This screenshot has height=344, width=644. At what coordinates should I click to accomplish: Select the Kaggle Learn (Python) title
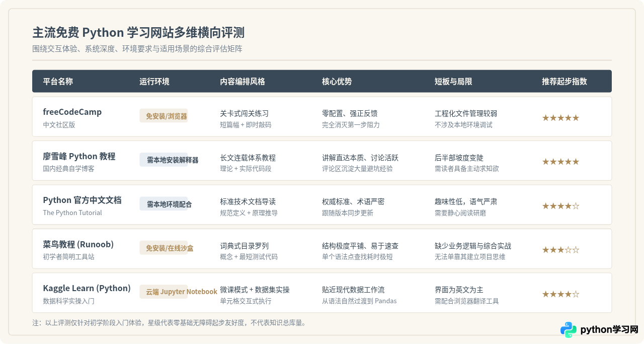coord(87,288)
